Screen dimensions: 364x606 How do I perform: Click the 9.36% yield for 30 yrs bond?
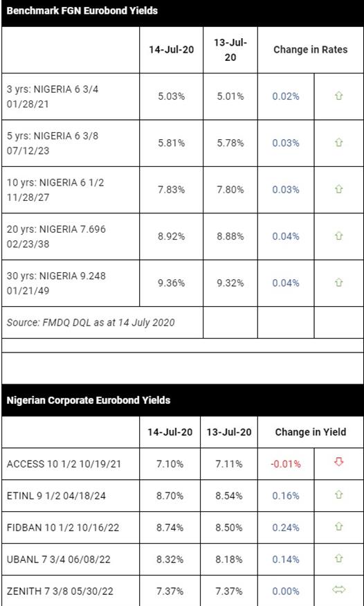(x=172, y=283)
